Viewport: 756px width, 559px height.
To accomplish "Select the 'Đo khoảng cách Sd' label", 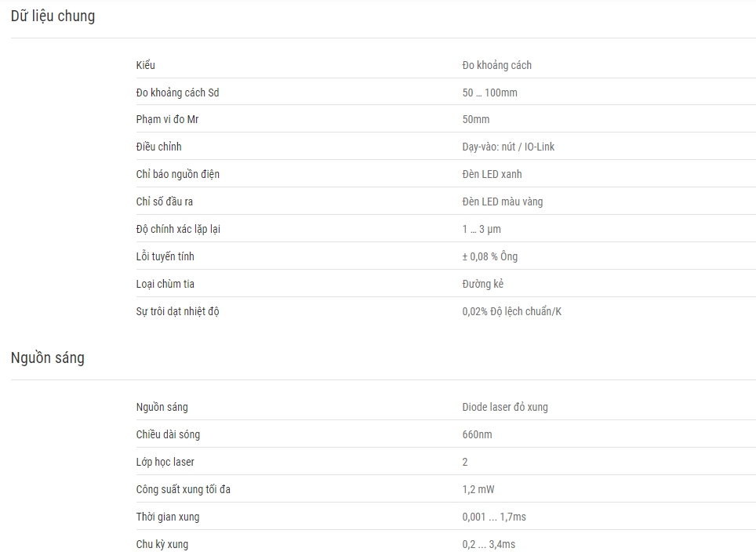I will (177, 93).
